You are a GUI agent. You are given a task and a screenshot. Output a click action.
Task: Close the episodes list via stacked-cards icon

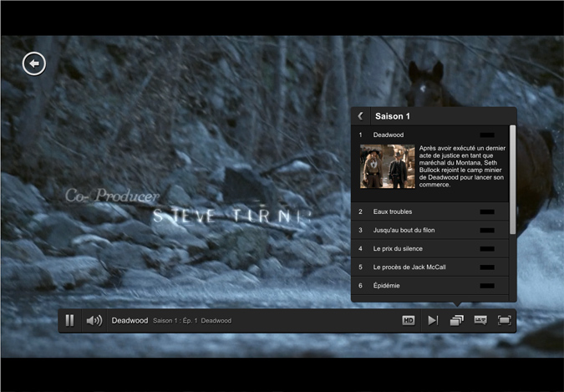coord(456,320)
